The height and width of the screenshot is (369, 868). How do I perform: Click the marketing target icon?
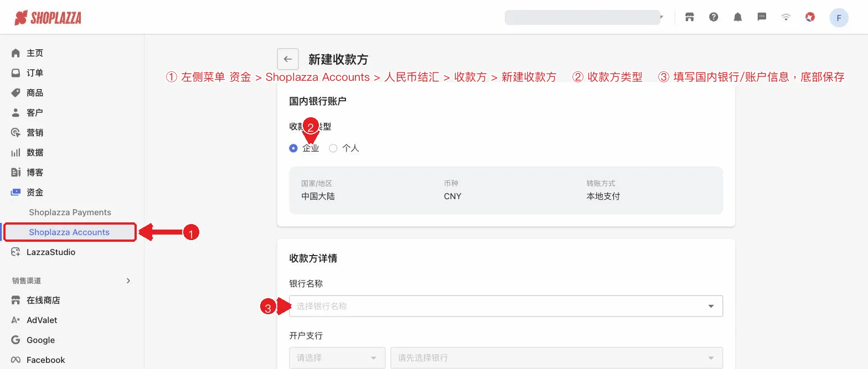click(15, 133)
